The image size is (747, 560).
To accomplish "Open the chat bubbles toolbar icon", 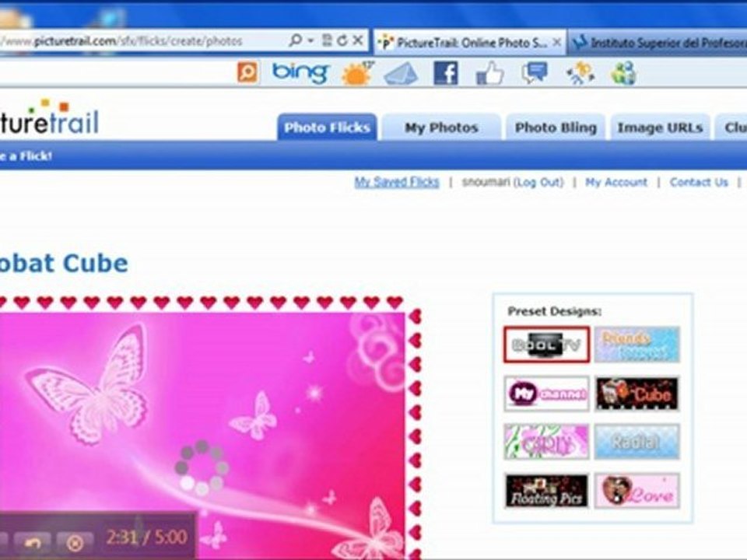I will click(535, 73).
